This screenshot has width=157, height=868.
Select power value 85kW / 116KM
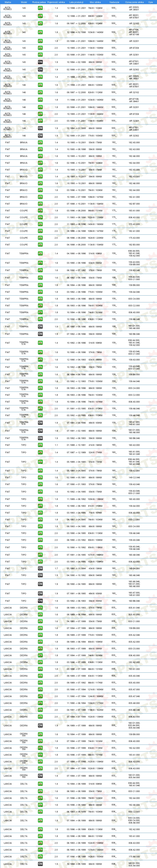click(95, 547)
